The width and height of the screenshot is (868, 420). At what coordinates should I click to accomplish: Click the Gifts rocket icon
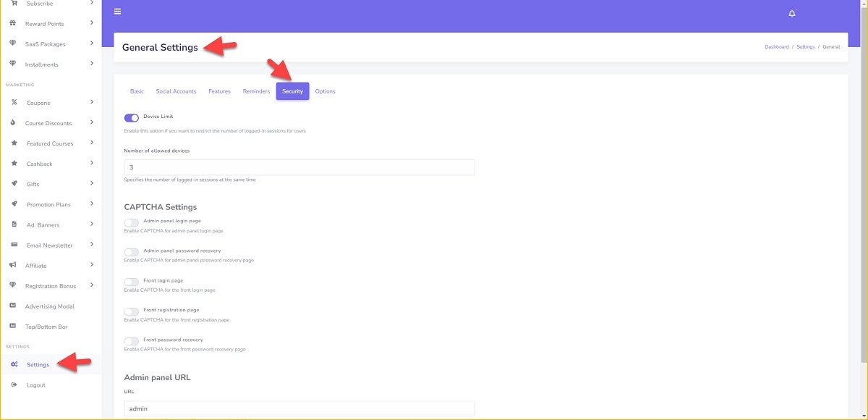point(14,184)
